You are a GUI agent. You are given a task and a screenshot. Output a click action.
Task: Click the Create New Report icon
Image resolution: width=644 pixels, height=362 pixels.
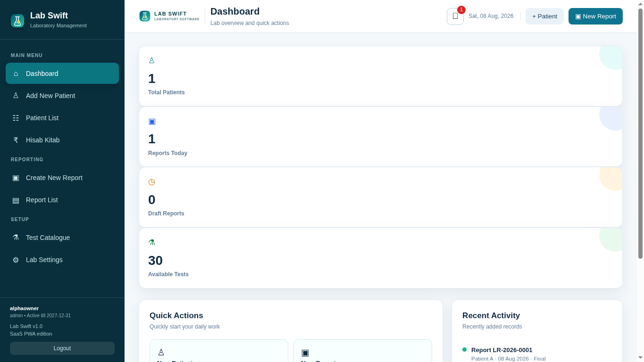click(x=16, y=178)
